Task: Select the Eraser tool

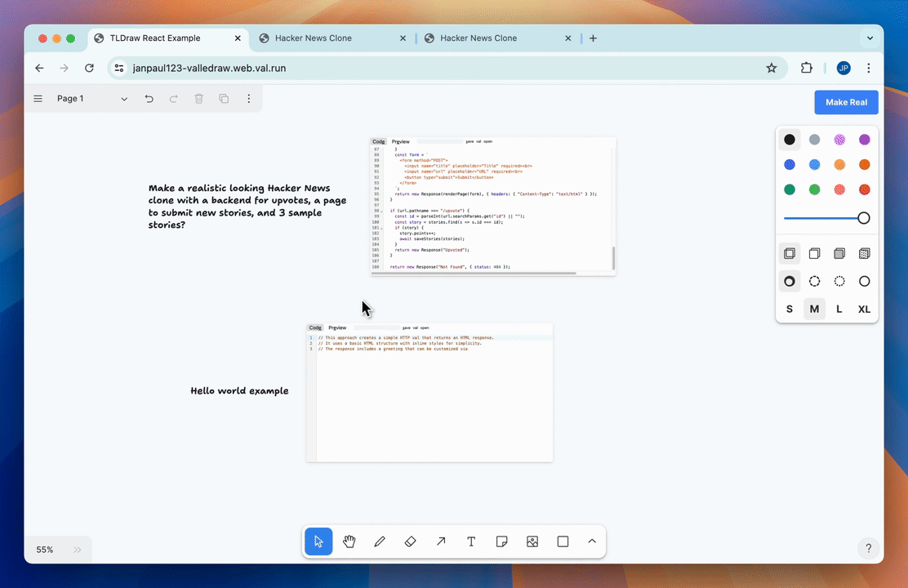Action: pos(411,541)
